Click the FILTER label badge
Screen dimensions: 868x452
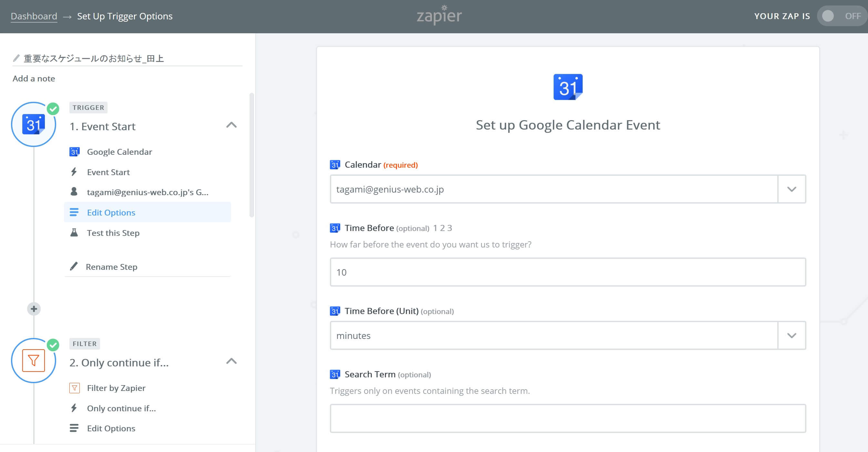click(x=85, y=344)
